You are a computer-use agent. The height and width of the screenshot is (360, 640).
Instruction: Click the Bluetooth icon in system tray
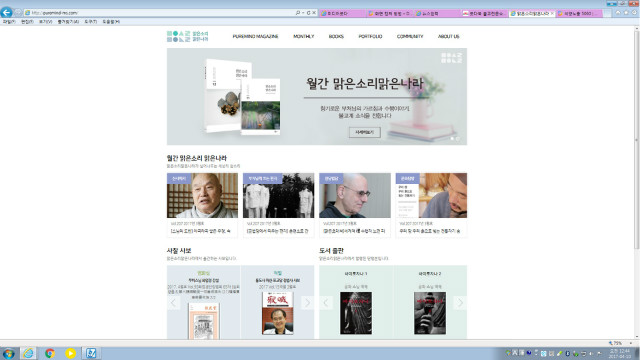[x=567, y=353]
